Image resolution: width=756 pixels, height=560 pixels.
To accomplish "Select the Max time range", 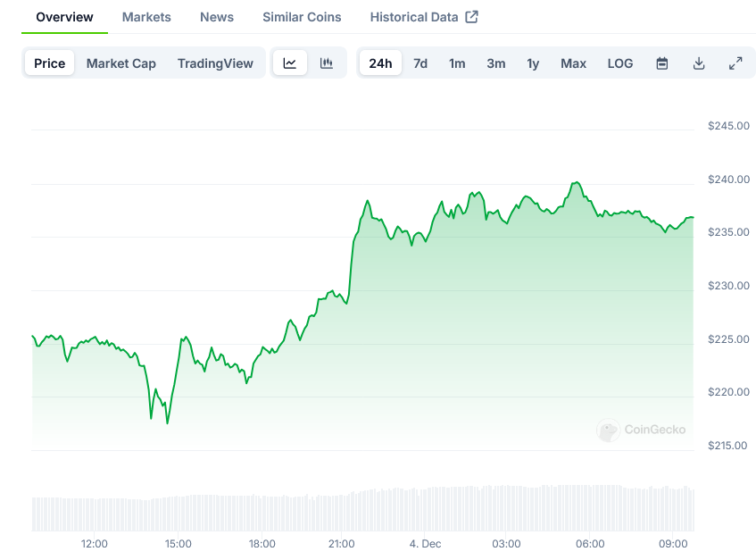I will (x=573, y=63).
